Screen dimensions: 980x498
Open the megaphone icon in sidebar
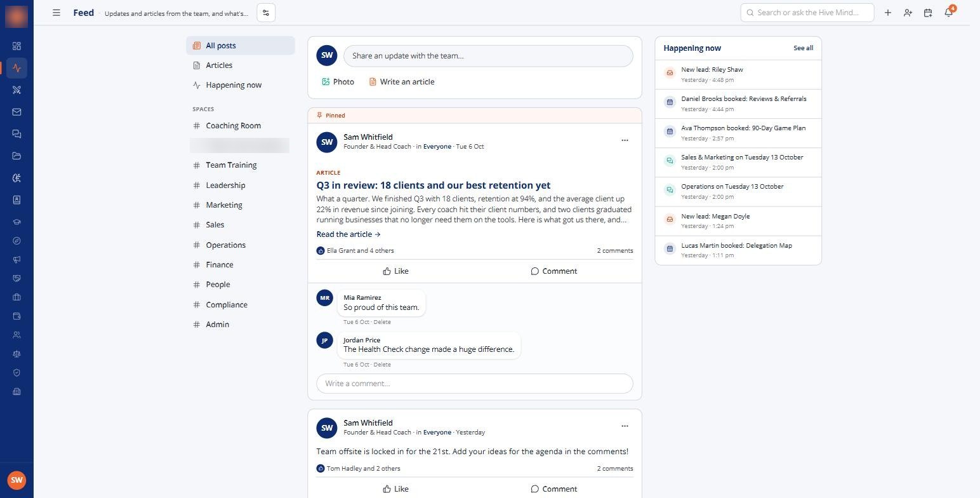[x=17, y=259]
